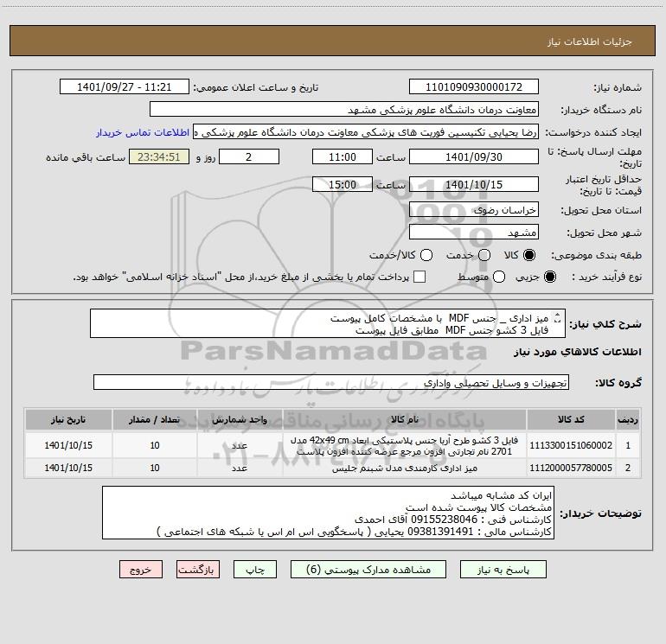
Task: Click the چاپ print button
Action: click(x=255, y=570)
